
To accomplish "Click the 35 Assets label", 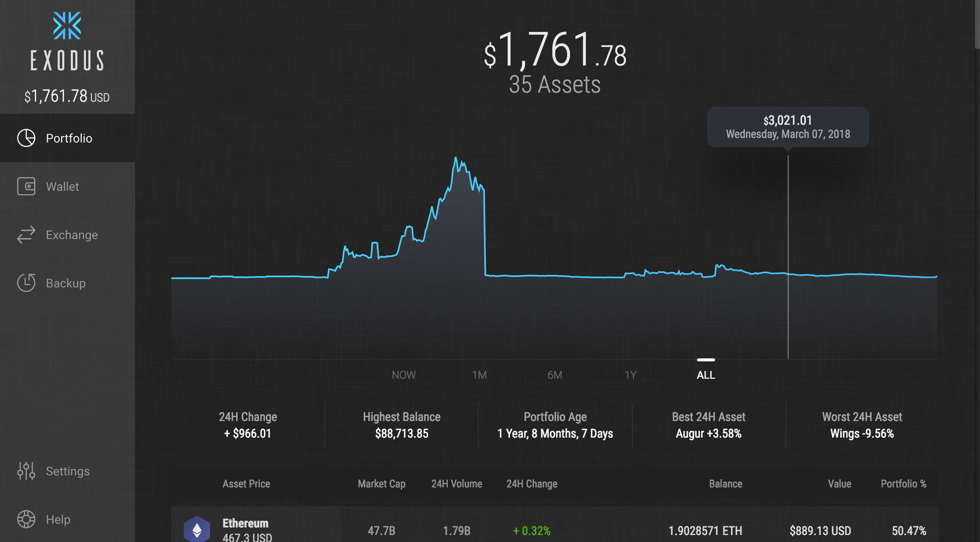I will coord(555,85).
